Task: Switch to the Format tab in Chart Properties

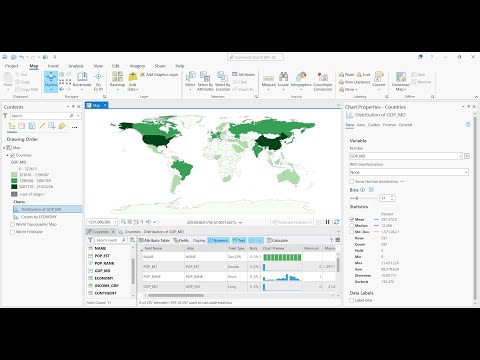Action: 389,125
